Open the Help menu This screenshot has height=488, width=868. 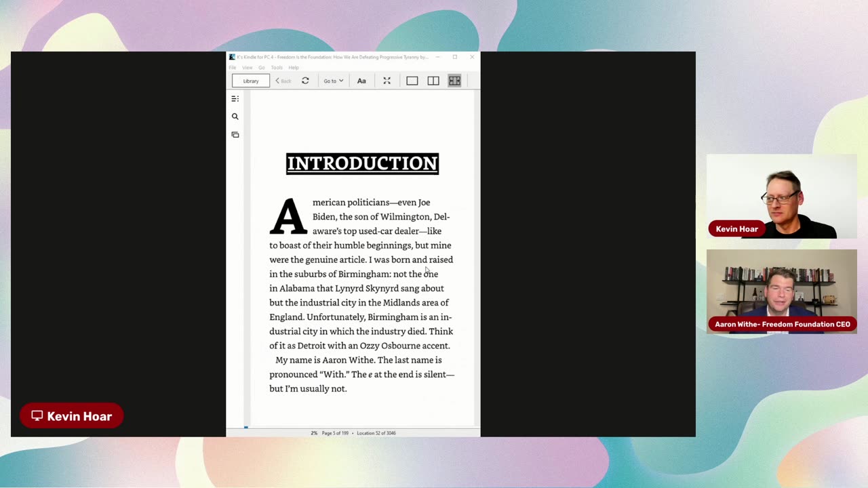293,68
